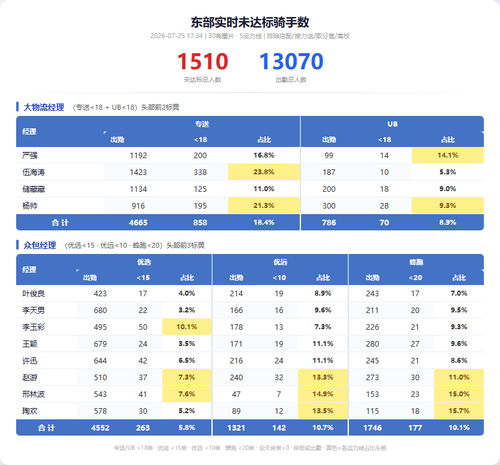Image resolution: width=500 pixels, height=465 pixels.
Task: Select the red total 1510
Action: [x=202, y=61]
